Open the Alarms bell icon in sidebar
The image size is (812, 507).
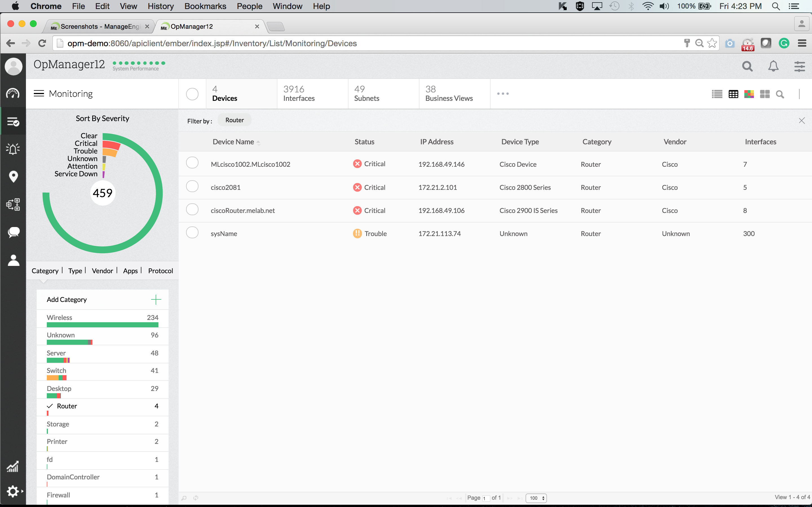pyautogui.click(x=13, y=148)
